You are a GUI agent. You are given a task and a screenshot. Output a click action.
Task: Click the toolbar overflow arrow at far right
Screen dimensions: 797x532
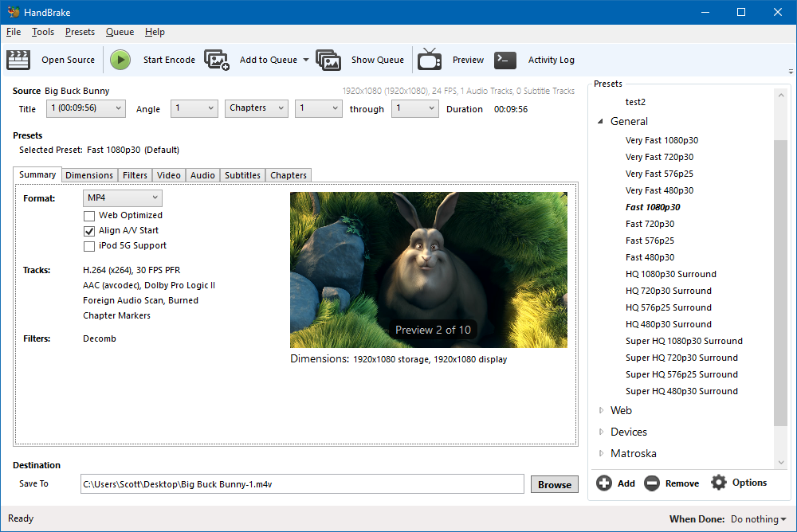tap(791, 72)
